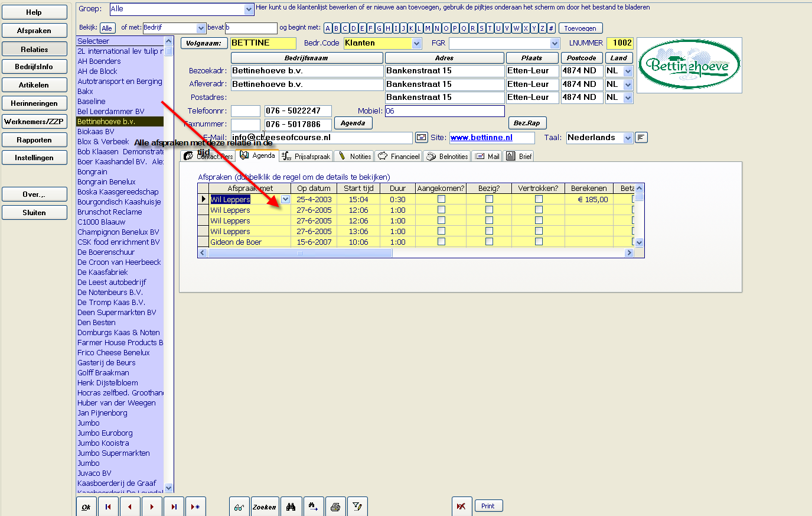Viewport: 812px width, 516px height.
Task: Switch to the Financieel tab
Action: 399,156
